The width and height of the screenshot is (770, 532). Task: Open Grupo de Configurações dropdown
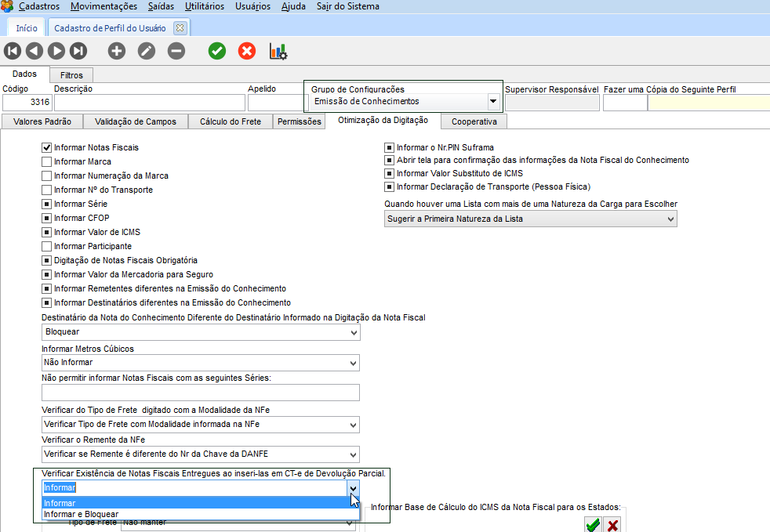(x=493, y=102)
